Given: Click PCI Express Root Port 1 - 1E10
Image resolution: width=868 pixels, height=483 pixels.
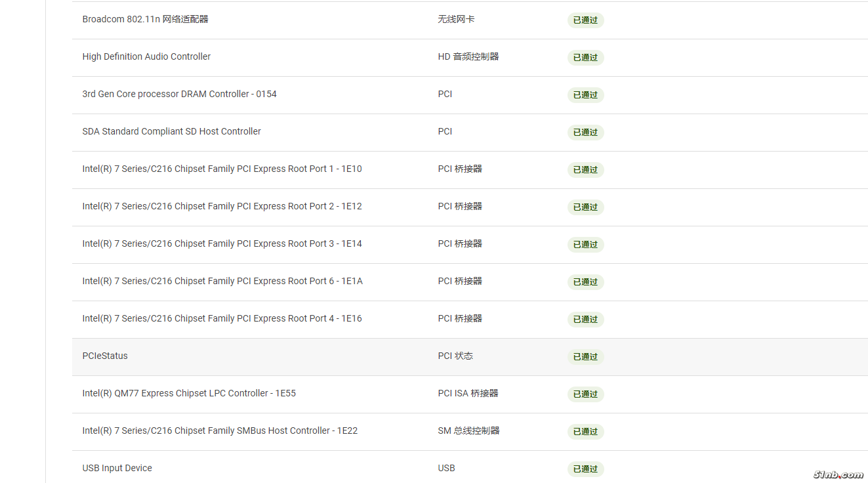Looking at the screenshot, I should tap(222, 169).
